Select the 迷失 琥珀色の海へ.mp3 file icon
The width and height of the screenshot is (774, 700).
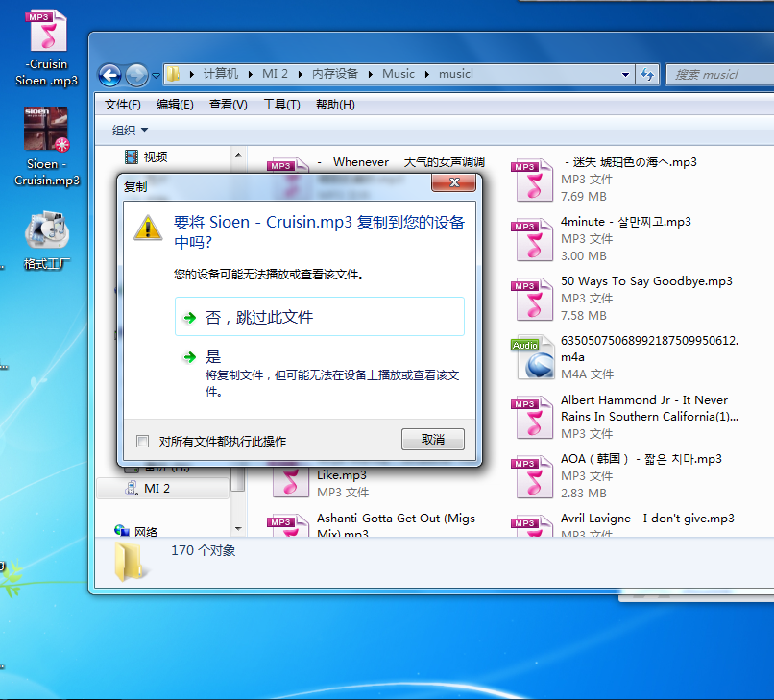pos(532,180)
